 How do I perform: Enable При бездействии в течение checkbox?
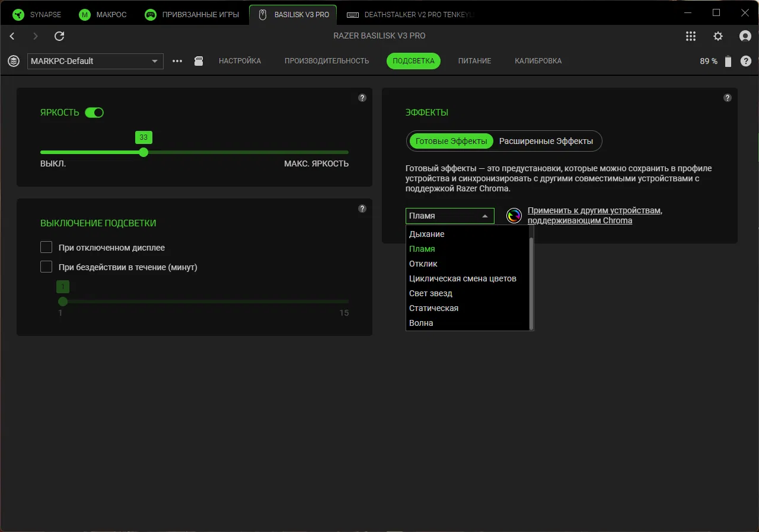click(46, 267)
